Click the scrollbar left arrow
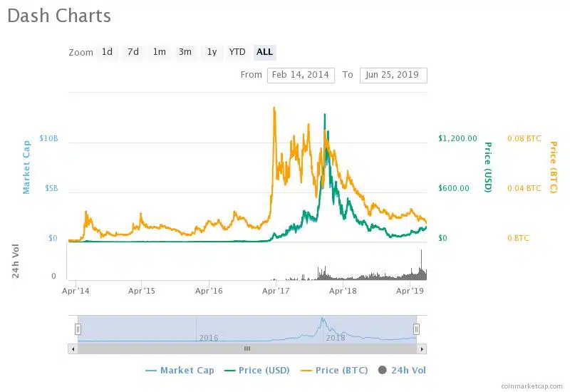Image resolution: width=570 pixels, height=392 pixels. [73, 349]
